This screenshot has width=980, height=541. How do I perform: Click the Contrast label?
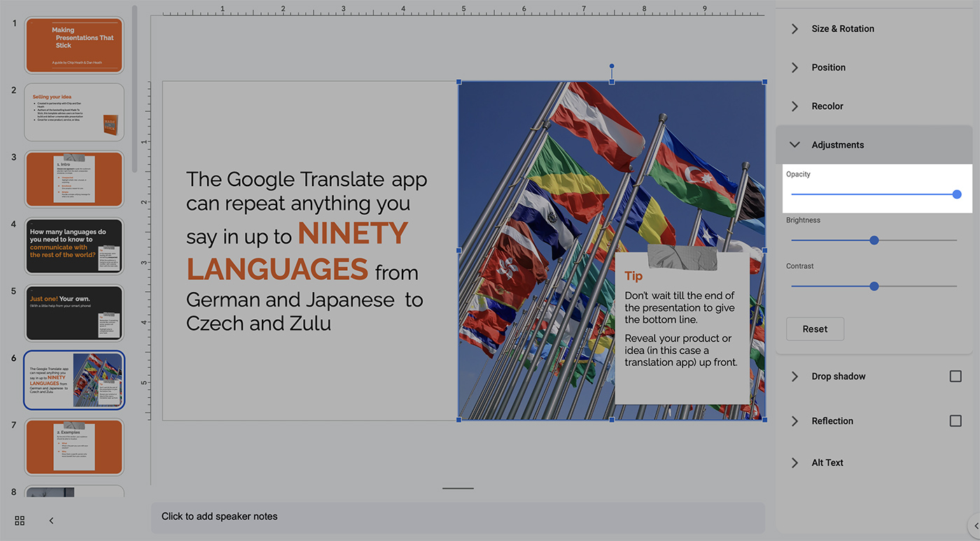(800, 266)
